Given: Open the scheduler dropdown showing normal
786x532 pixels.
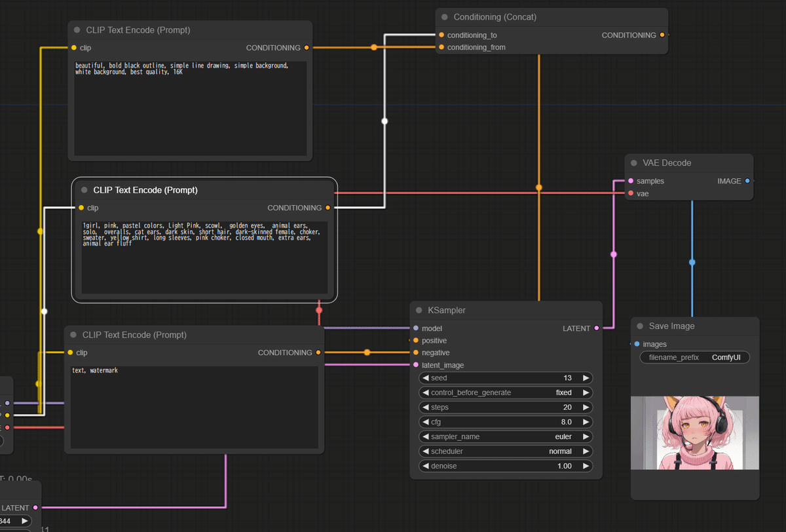Looking at the screenshot, I should tap(505, 451).
